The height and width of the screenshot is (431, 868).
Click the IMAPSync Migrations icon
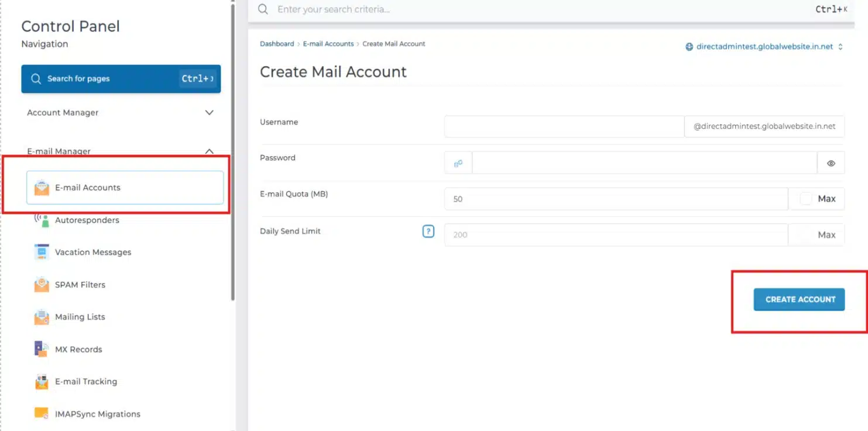[41, 413]
